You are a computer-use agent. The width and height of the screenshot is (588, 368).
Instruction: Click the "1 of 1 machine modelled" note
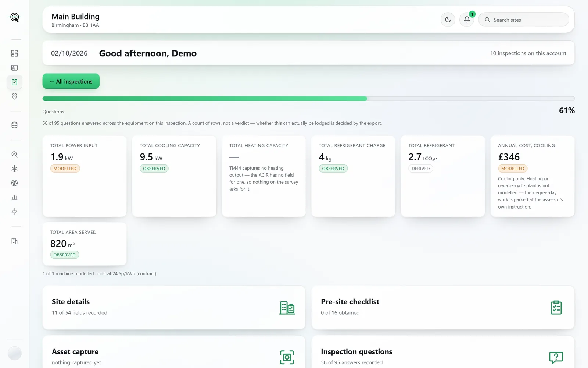coord(100,274)
